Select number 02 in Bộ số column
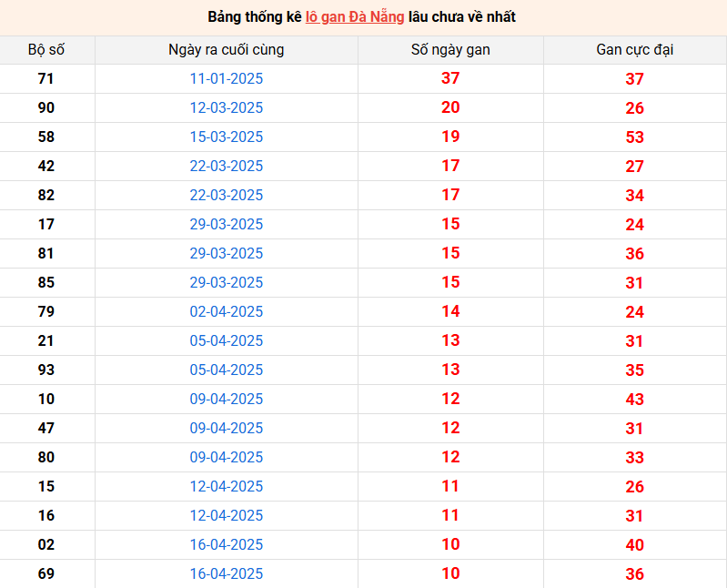 point(45,545)
